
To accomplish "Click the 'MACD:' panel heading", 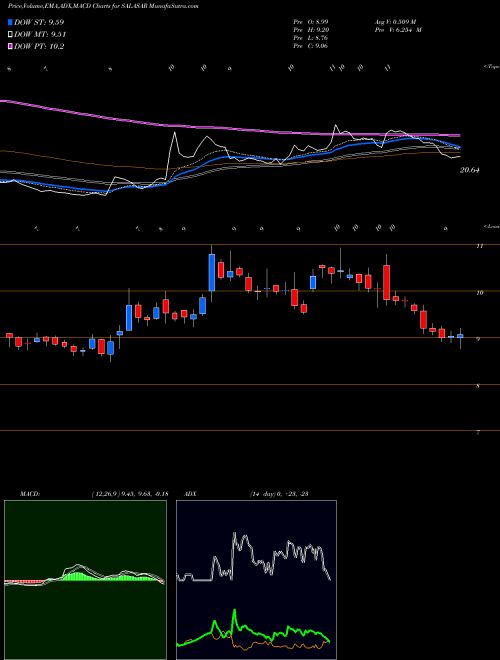I will coord(30,494).
